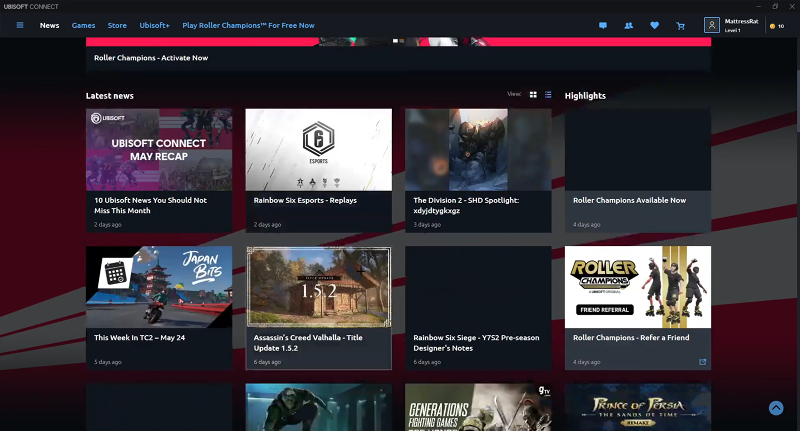Click the 'Latest news' heading
Viewport: 800px width, 431px height.
pyautogui.click(x=110, y=96)
